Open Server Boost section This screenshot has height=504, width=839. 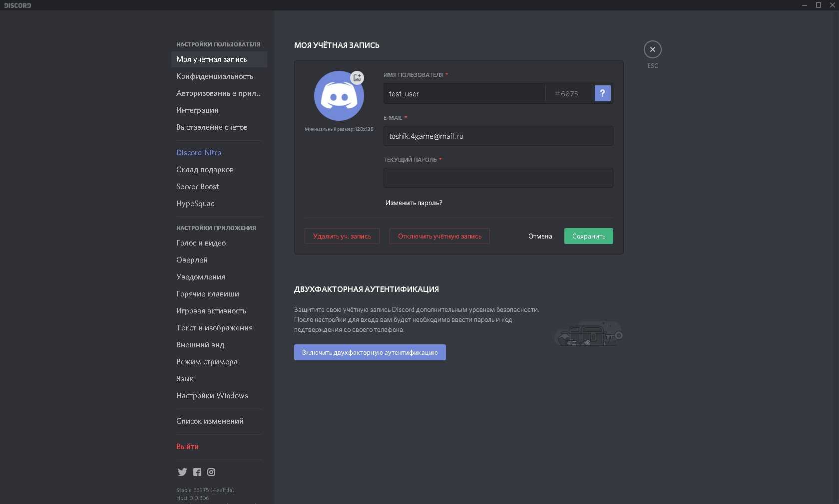click(x=219, y=187)
